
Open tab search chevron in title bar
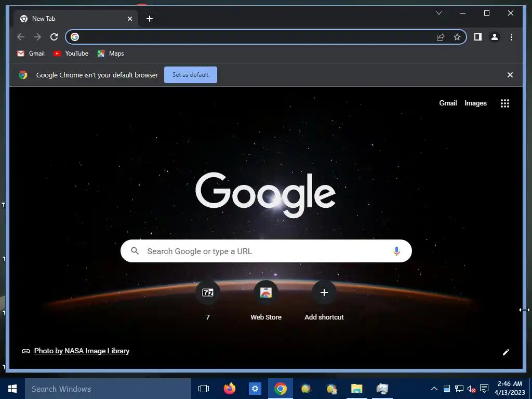(438, 13)
